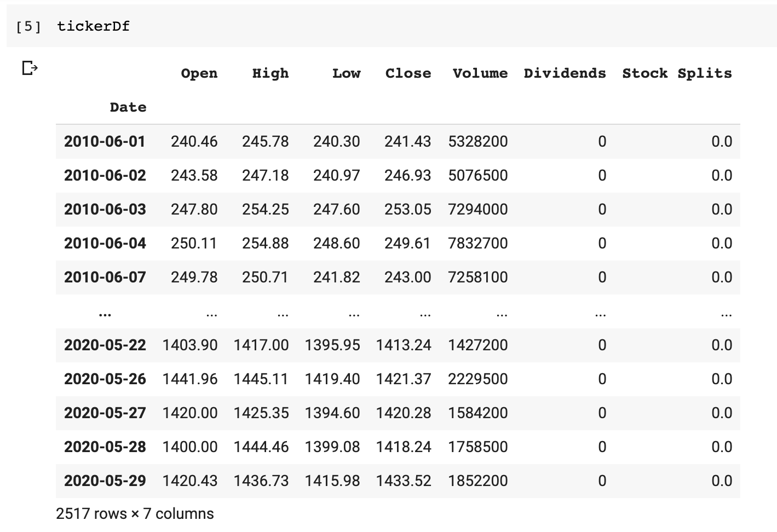777x532 pixels.
Task: Select the Volume column header
Action: coord(480,73)
